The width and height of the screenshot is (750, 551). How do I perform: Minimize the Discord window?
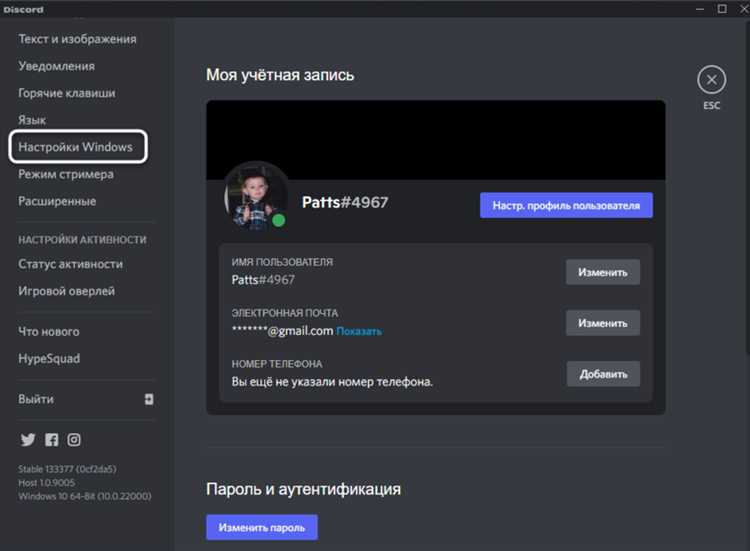700,9
